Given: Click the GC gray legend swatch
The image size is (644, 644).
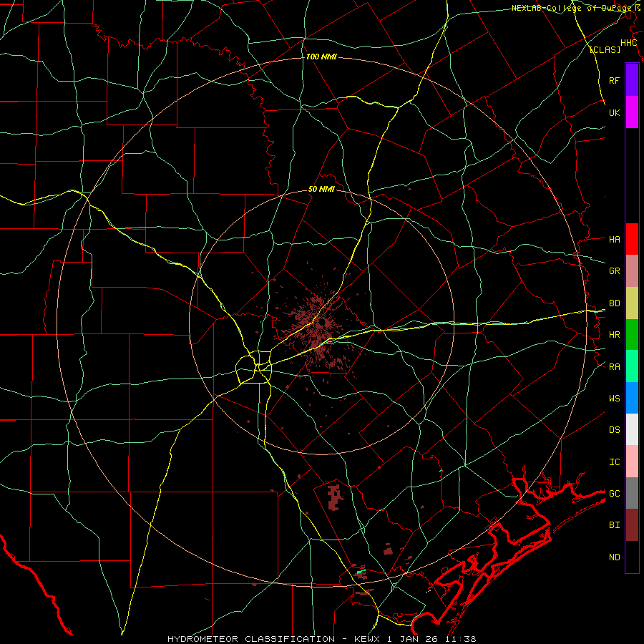Looking at the screenshot, I should point(632,493).
